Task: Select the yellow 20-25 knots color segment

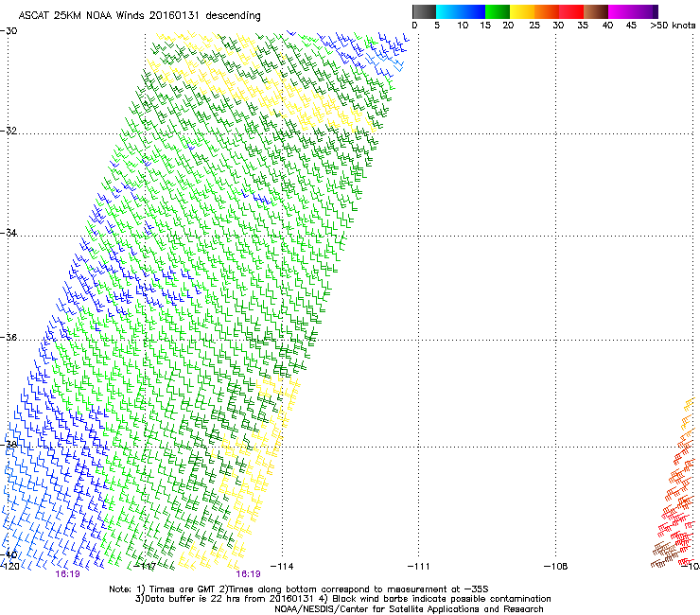Action: pyautogui.click(x=522, y=11)
